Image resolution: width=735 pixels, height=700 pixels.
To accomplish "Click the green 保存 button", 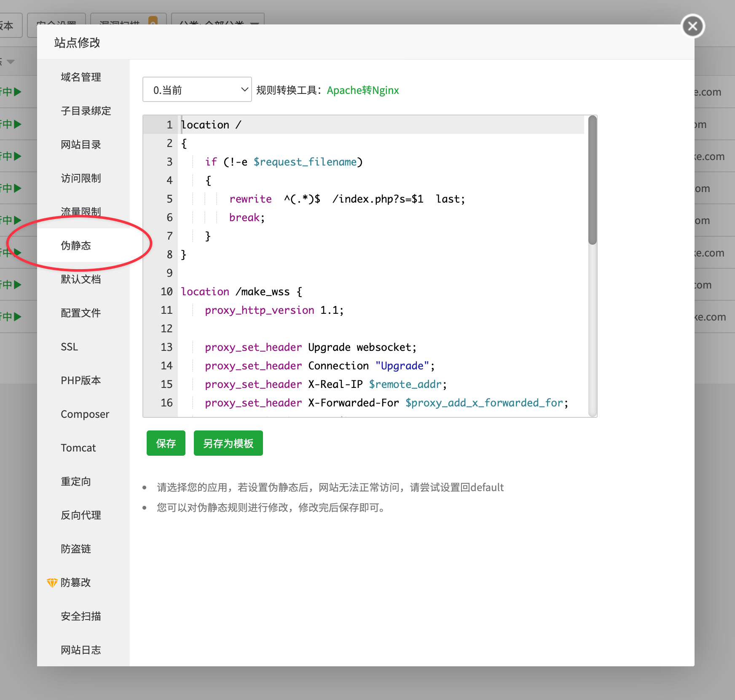I will [166, 443].
